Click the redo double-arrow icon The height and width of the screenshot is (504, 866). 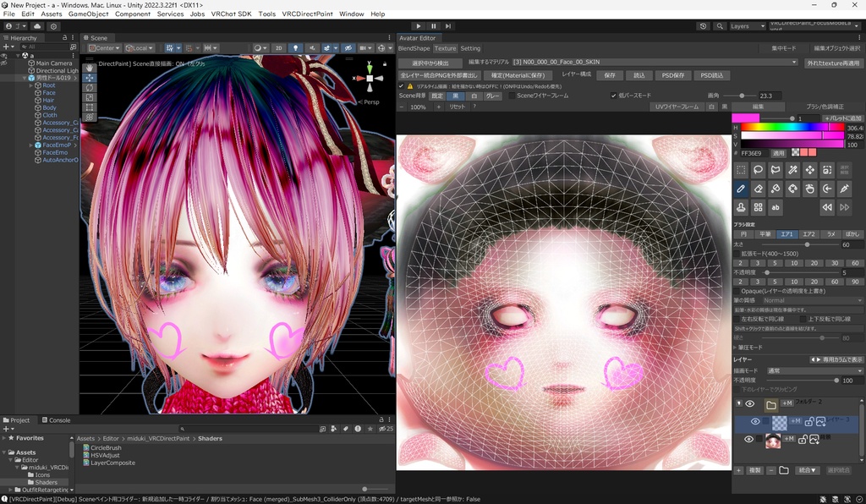(x=844, y=207)
